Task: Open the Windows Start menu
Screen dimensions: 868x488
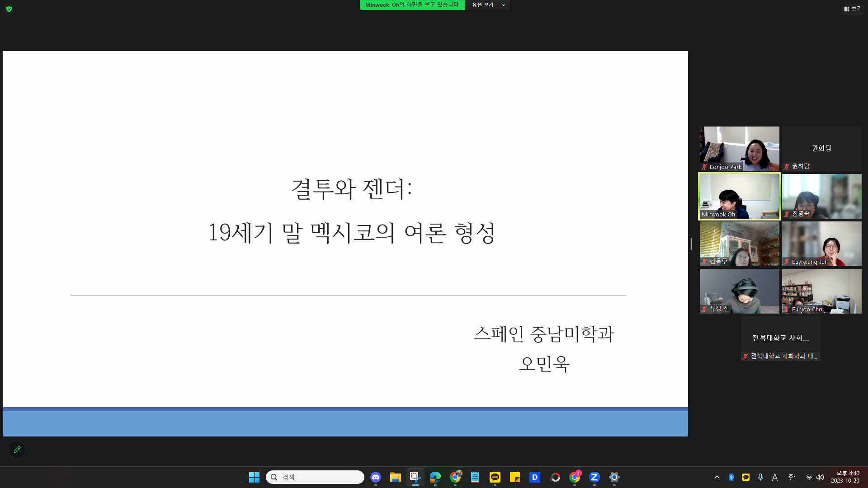Action: point(254,477)
